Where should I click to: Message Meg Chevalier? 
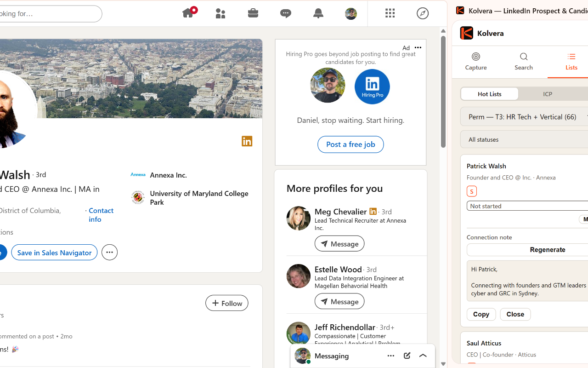click(x=339, y=244)
